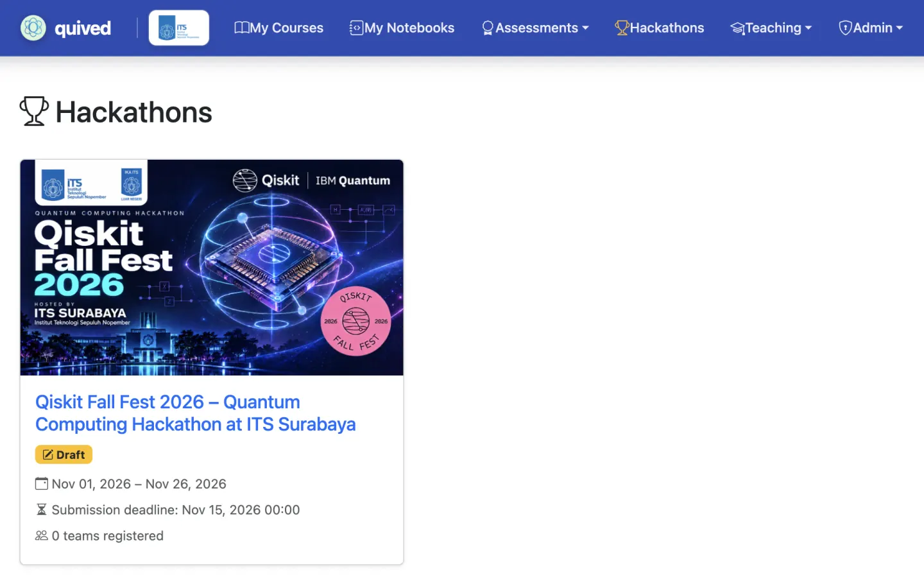Expand the Teaching dropdown menu

click(771, 28)
